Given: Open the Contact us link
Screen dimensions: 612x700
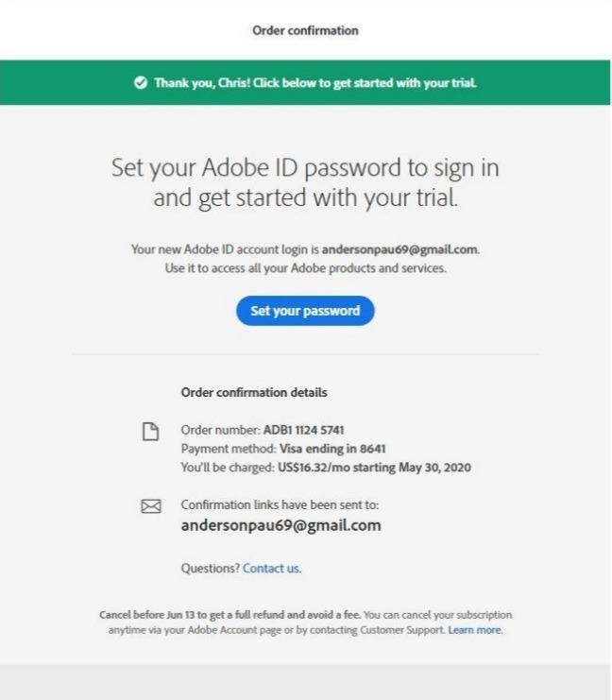Looking at the screenshot, I should pos(271,569).
